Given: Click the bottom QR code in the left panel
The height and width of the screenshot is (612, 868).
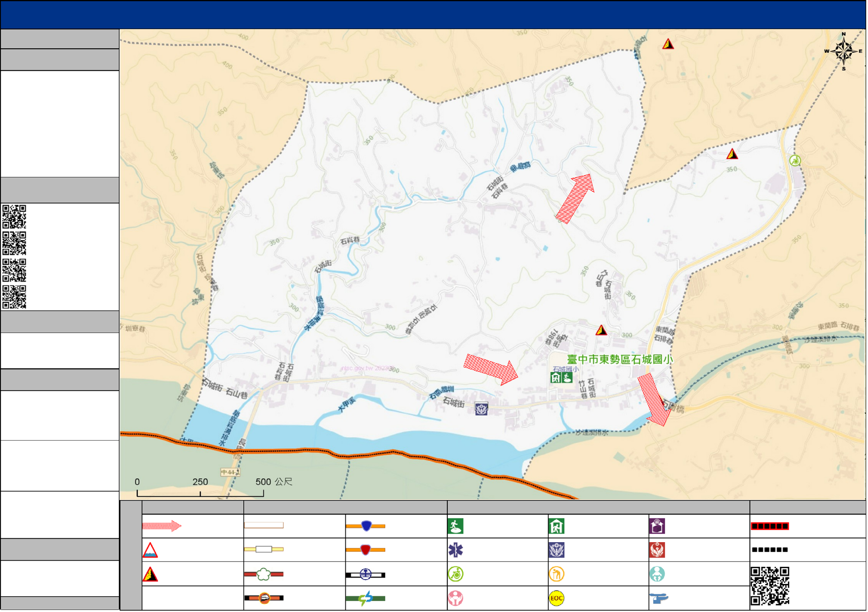Looking at the screenshot, I should (14, 297).
